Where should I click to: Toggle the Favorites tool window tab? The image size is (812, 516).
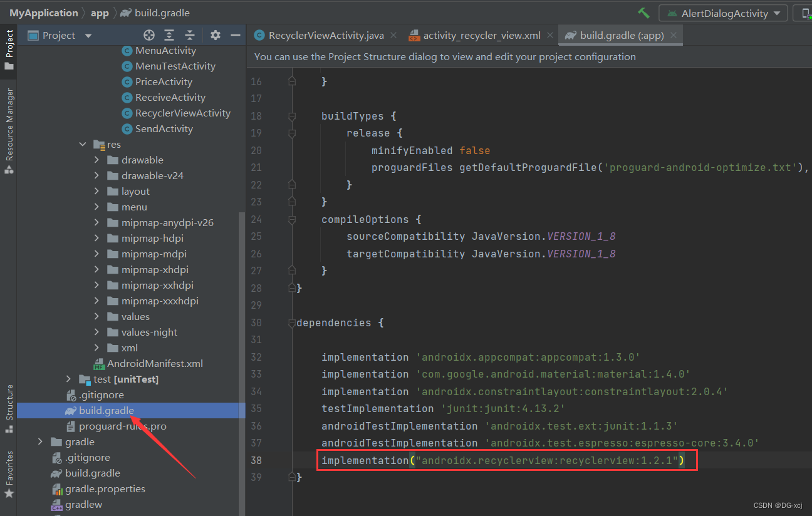click(9, 474)
